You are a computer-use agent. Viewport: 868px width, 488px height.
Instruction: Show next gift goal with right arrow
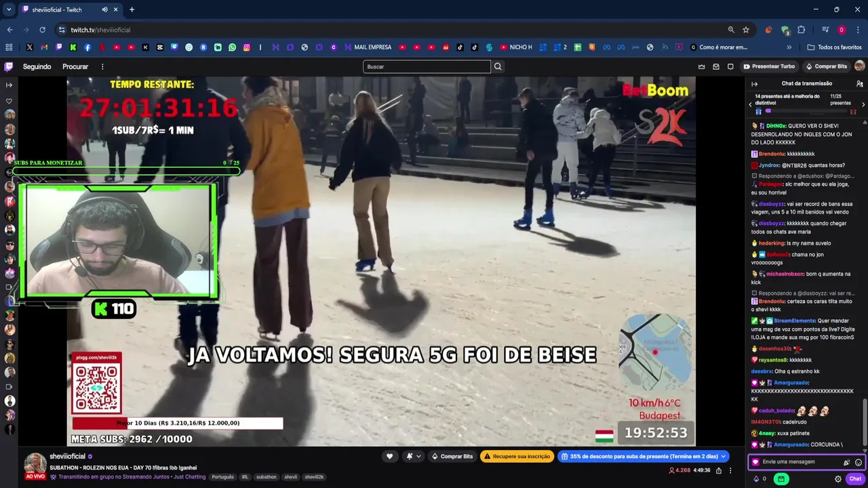point(863,104)
